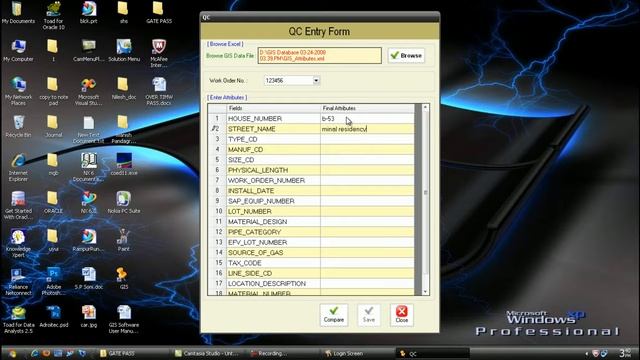This screenshot has width=640, height=360.
Task: Open NX 6 Documentation icon
Action: pos(89,167)
